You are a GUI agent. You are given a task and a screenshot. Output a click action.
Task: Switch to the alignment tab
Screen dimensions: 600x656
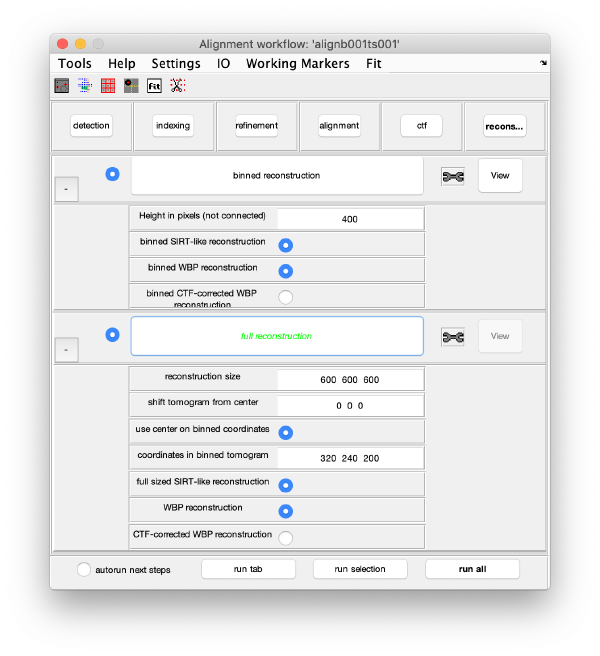pos(339,126)
